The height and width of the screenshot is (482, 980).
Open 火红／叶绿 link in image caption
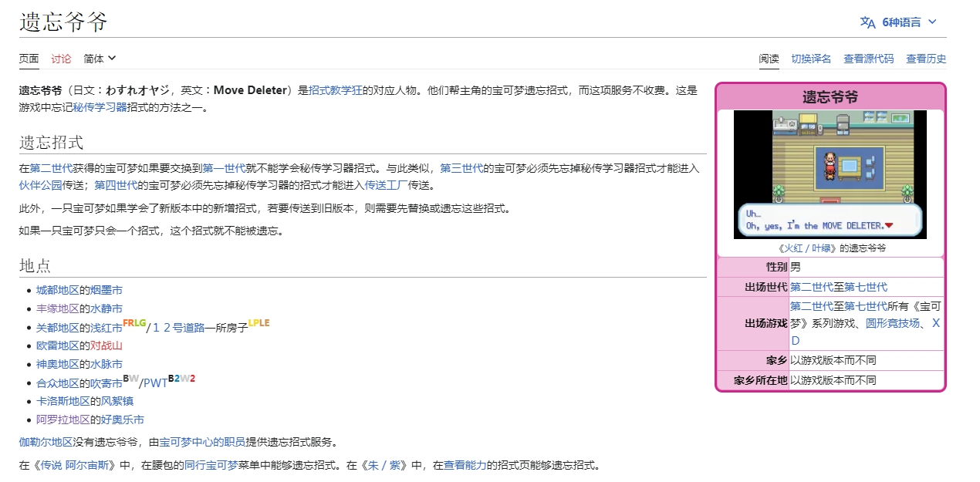(808, 248)
